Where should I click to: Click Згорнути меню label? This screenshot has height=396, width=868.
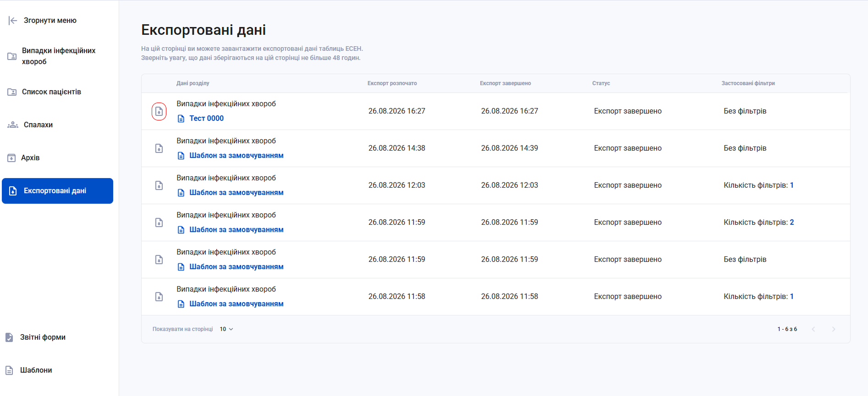click(50, 21)
